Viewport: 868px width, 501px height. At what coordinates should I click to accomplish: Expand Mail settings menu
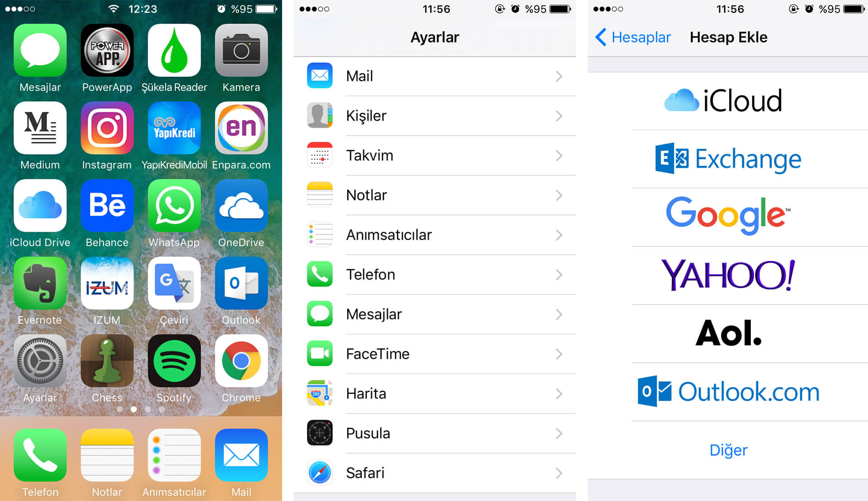coord(434,76)
